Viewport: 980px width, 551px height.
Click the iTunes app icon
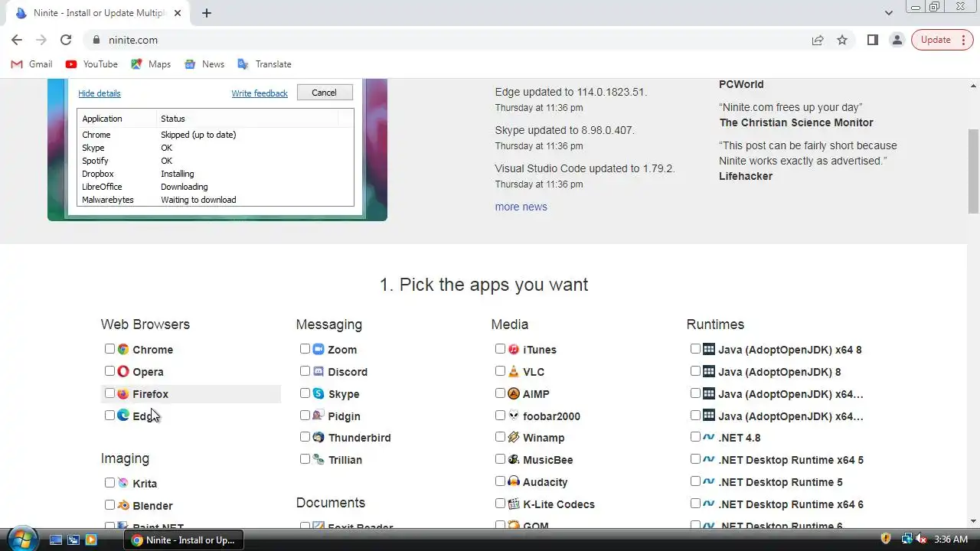click(x=514, y=349)
